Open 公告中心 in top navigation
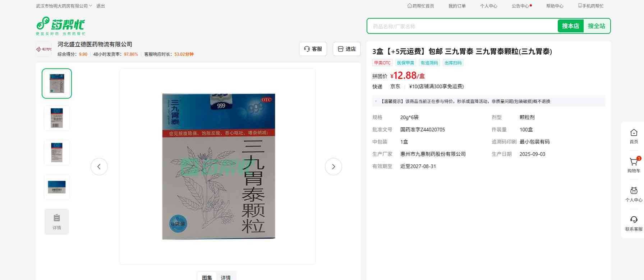Screen dimensions: 644x280 520,6
